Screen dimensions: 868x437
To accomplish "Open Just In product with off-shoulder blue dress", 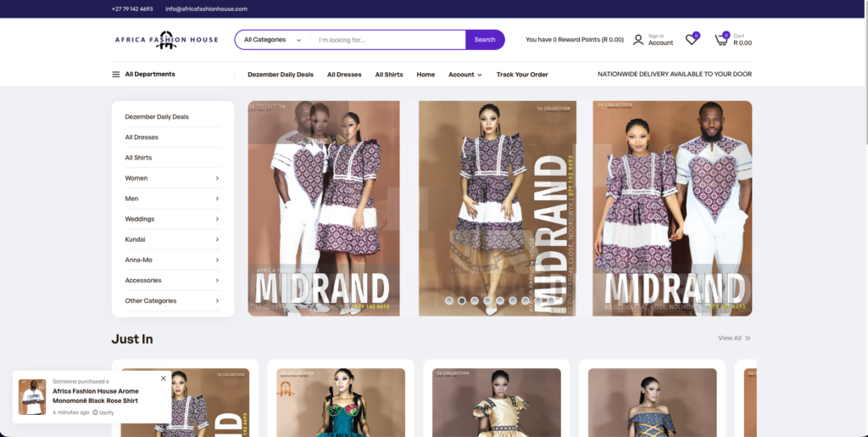I will pyautogui.click(x=652, y=402).
